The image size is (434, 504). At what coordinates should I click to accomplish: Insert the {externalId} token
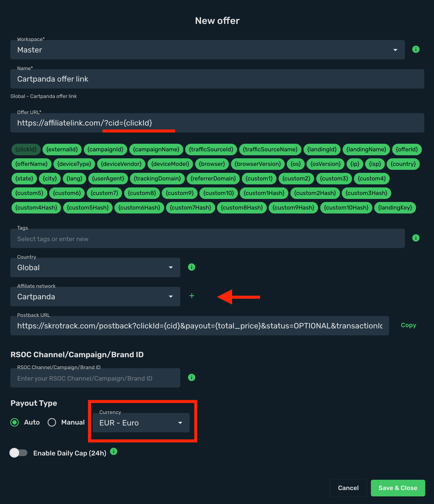pos(62,150)
